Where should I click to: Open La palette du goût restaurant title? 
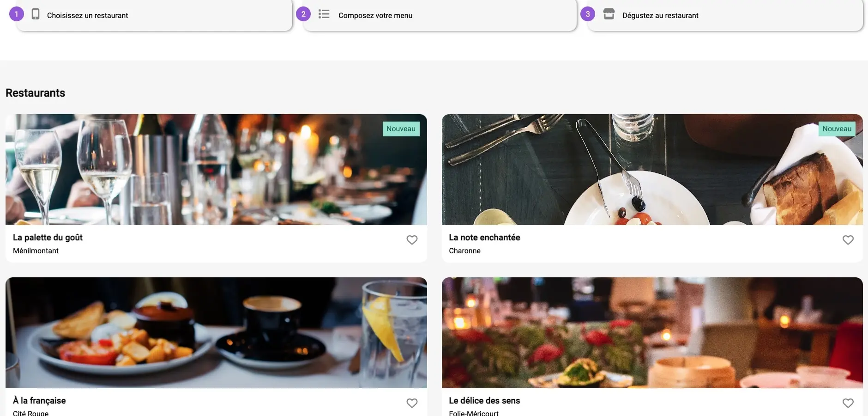48,238
